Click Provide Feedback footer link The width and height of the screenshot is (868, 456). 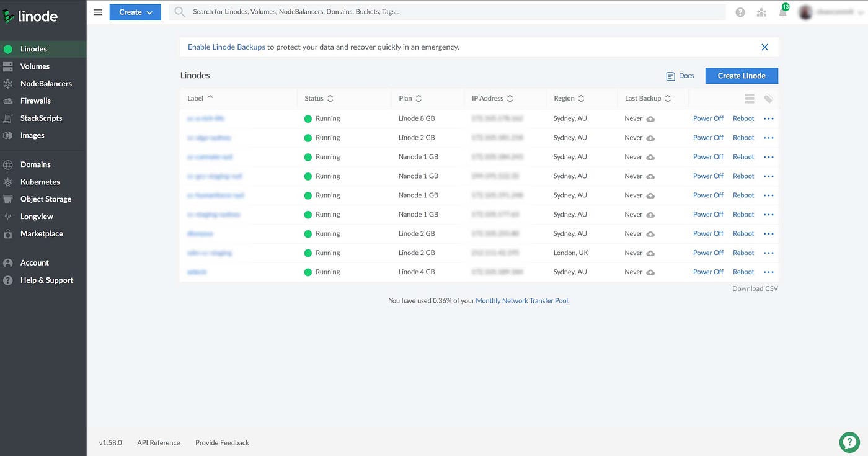(x=222, y=443)
